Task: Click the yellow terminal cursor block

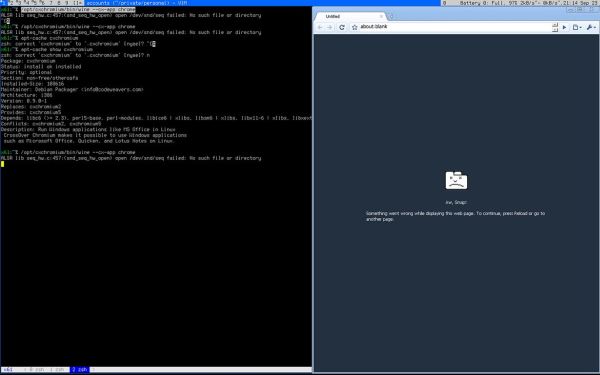Action: click(3, 164)
